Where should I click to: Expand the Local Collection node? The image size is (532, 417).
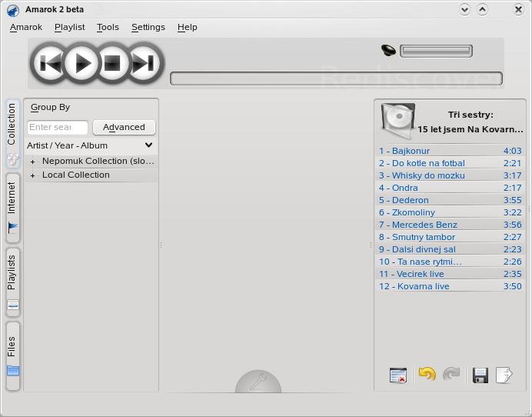pyautogui.click(x=32, y=176)
